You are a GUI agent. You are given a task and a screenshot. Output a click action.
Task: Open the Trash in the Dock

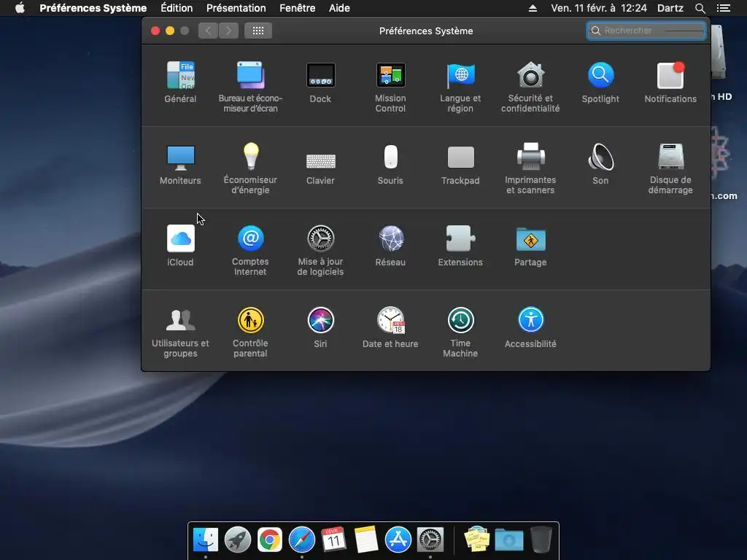coord(541,540)
